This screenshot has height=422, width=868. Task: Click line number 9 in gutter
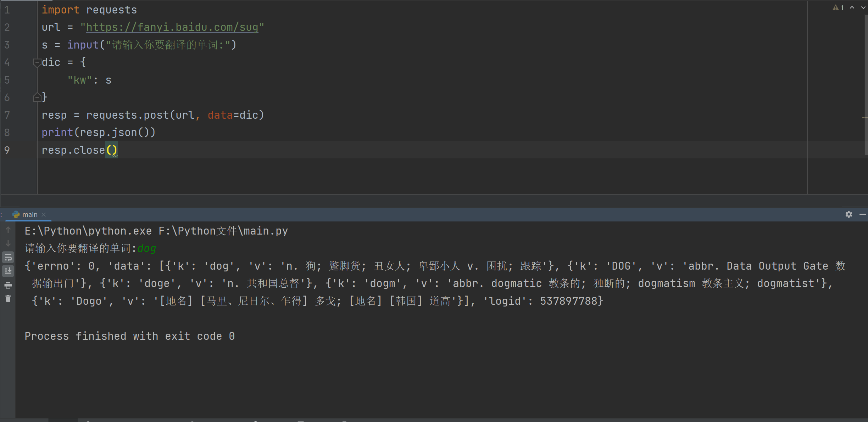[x=7, y=150]
